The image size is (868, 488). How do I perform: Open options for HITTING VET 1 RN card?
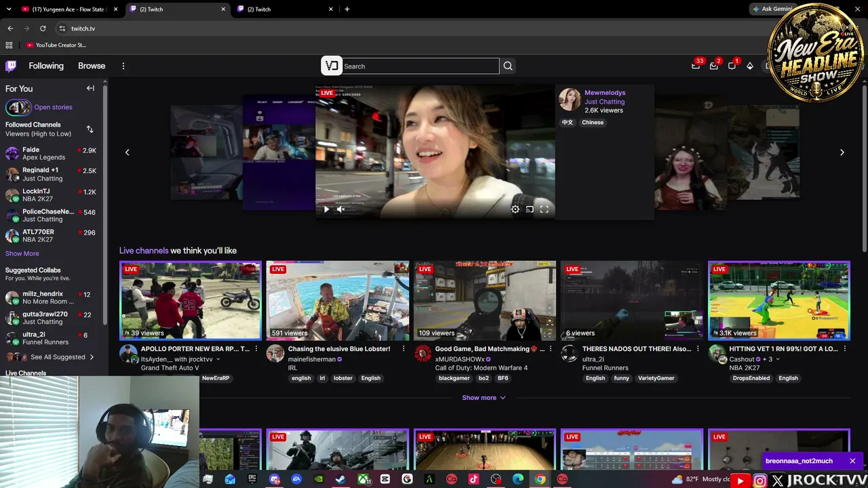(x=845, y=349)
